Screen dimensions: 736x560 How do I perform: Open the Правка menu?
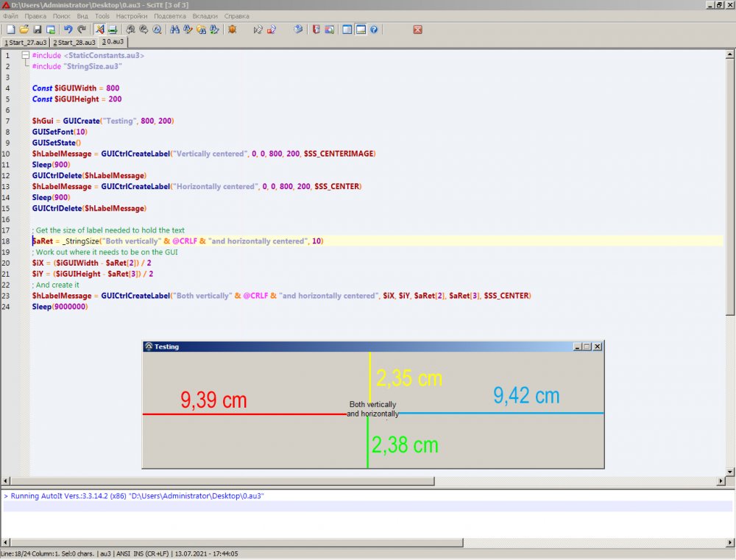(x=35, y=16)
